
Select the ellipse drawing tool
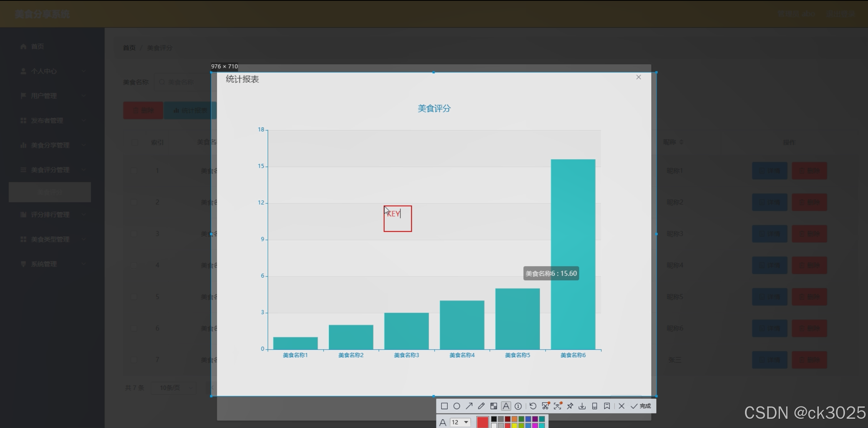(x=456, y=406)
